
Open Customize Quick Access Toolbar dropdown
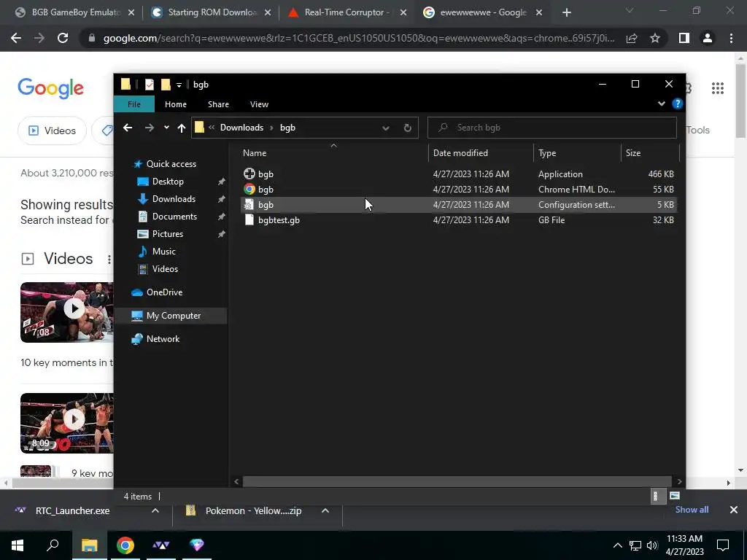179,85
